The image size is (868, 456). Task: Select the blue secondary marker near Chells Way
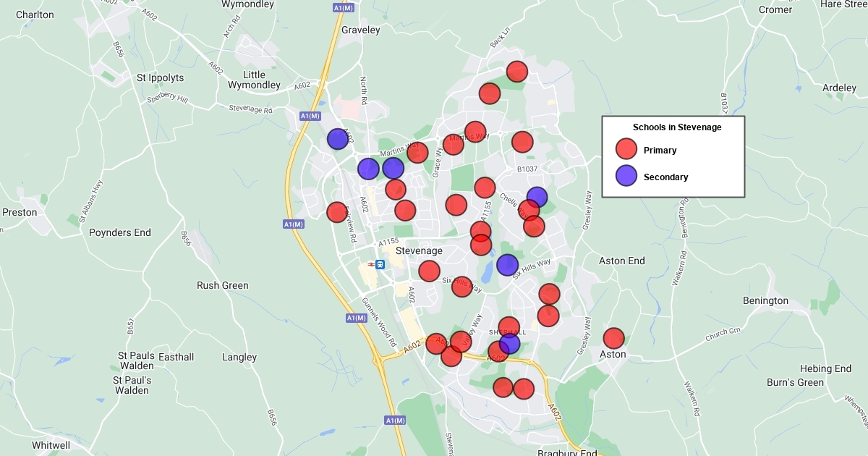pos(537,197)
